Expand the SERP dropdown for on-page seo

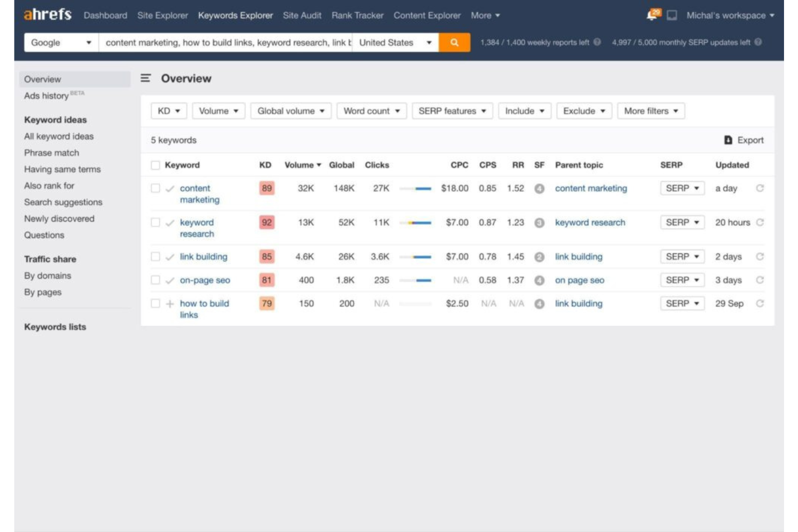click(682, 280)
